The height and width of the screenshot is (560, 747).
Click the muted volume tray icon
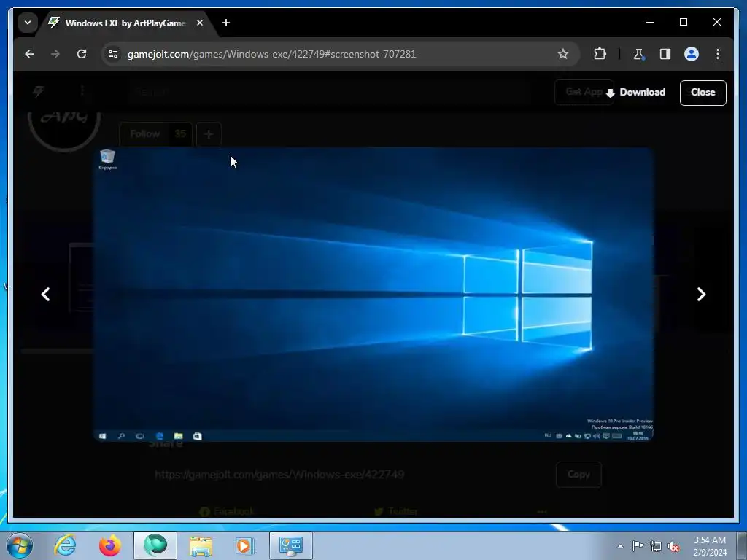click(673, 546)
